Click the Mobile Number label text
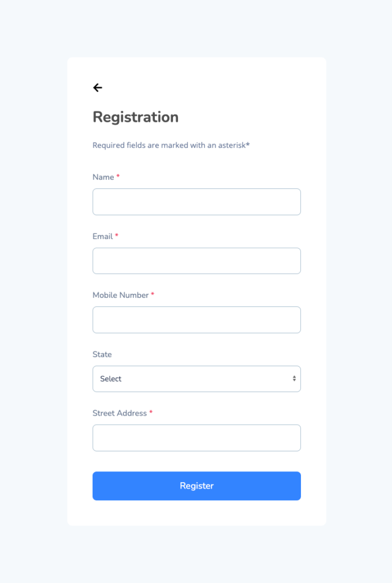 point(121,295)
